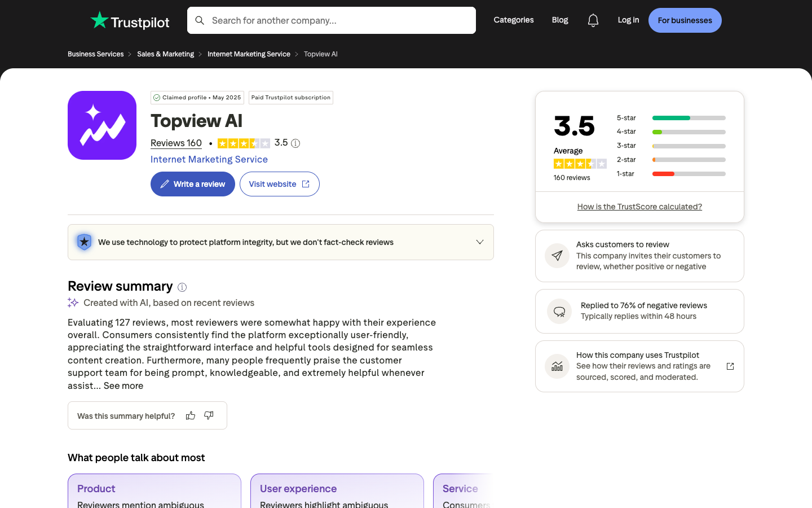Click For businesses button
This screenshot has height=508, width=812.
(x=685, y=20)
